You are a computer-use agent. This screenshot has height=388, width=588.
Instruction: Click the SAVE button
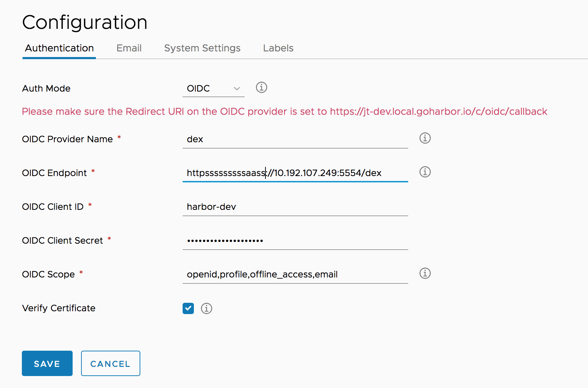click(47, 363)
